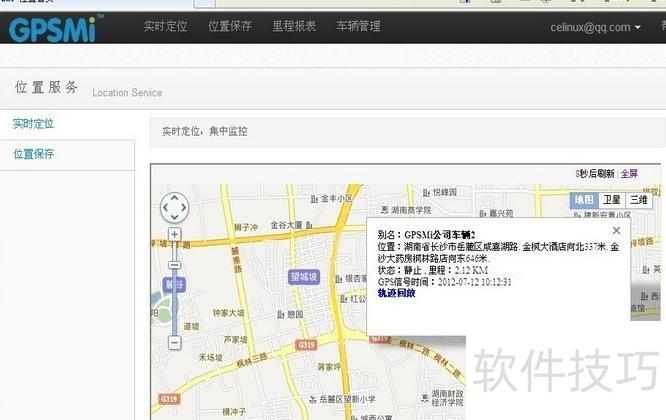
Task: Switch map to 三维 3D view
Action: click(638, 200)
